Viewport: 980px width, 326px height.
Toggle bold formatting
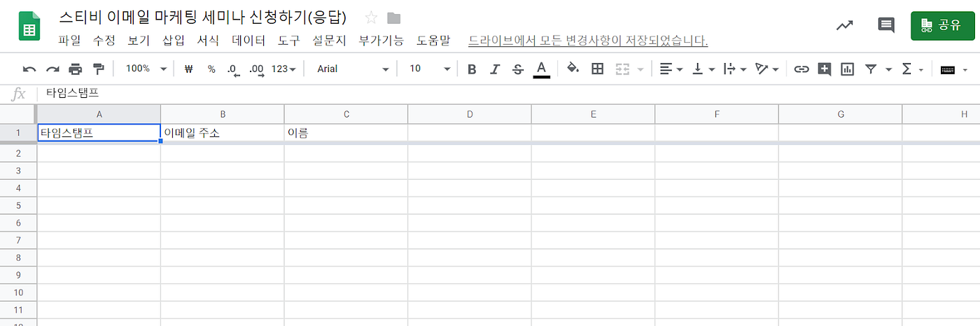click(472, 69)
